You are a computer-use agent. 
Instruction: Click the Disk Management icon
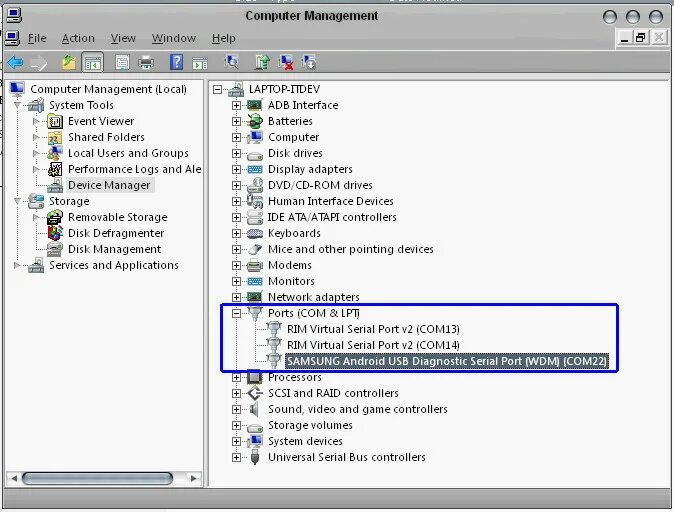point(55,249)
